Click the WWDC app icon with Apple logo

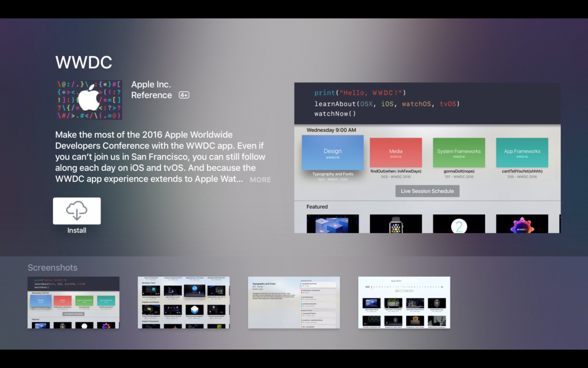(x=89, y=100)
